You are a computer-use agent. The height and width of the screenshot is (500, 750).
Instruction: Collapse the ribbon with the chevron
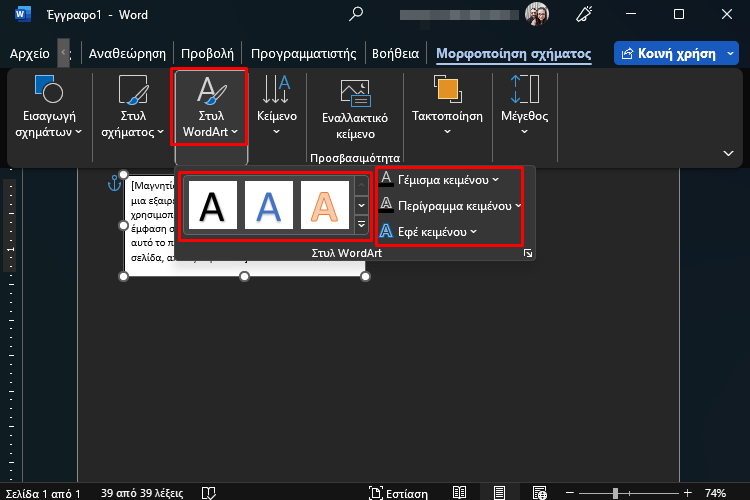click(728, 153)
